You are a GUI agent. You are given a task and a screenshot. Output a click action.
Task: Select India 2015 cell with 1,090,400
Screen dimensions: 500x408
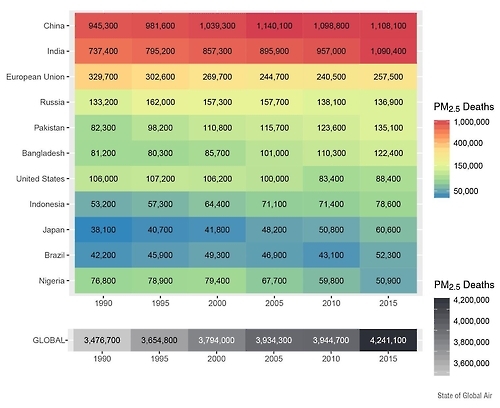(x=388, y=51)
